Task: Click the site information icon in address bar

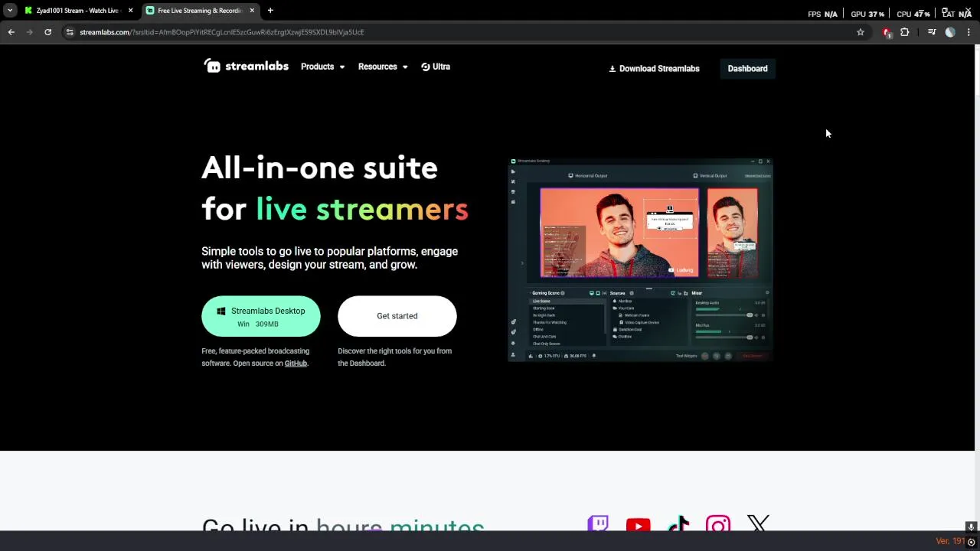Action: (x=70, y=32)
